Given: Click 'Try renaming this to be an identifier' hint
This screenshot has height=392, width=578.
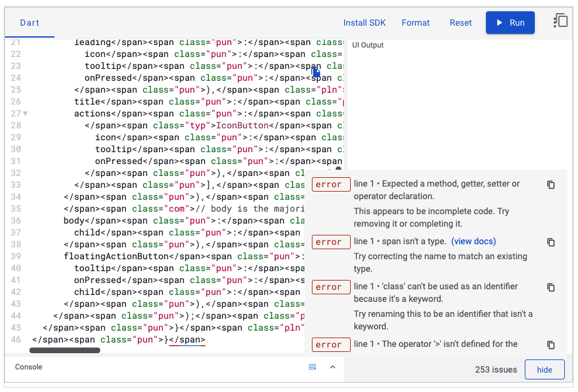Looking at the screenshot, I should tap(443, 320).
